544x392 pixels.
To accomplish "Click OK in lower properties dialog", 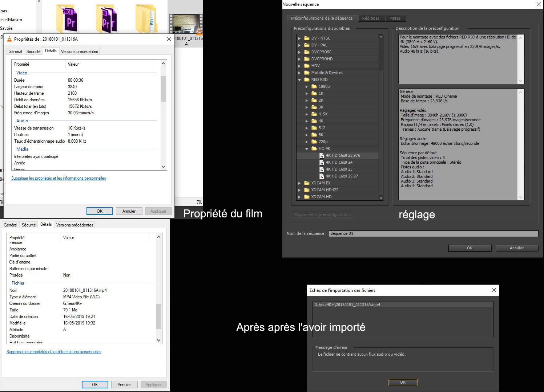I will 95,385.
